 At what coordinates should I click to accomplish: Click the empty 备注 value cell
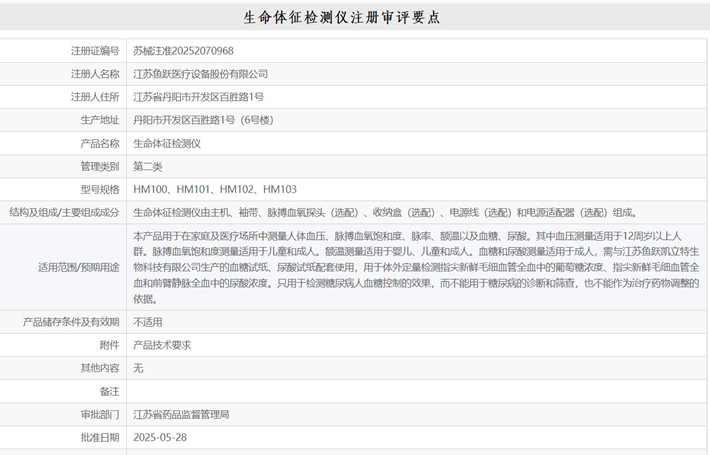point(415,391)
